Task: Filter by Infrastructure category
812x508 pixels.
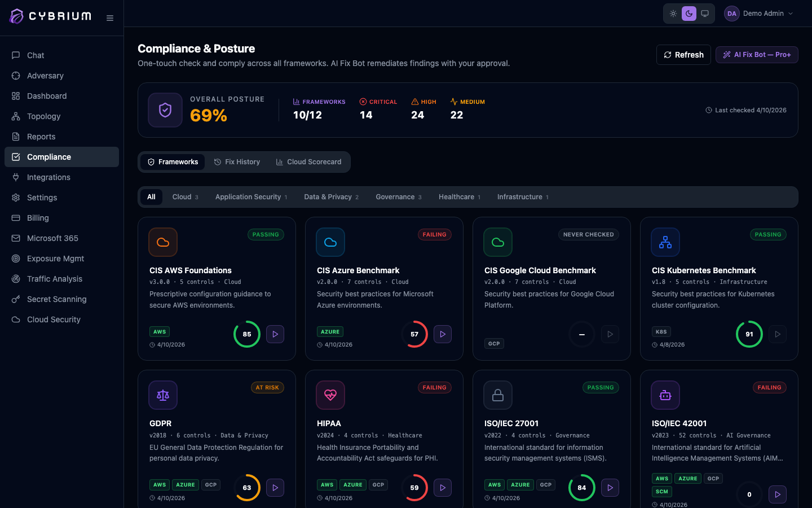Action: tap(523, 197)
